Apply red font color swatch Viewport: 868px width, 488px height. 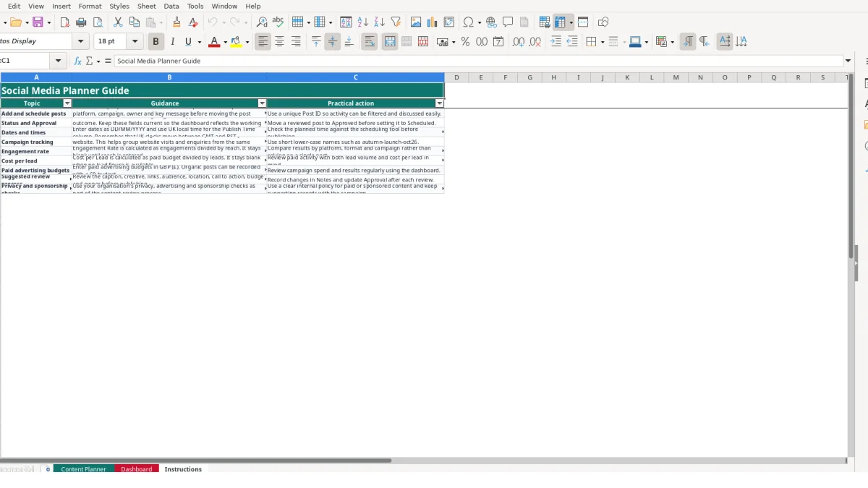pyautogui.click(x=213, y=42)
